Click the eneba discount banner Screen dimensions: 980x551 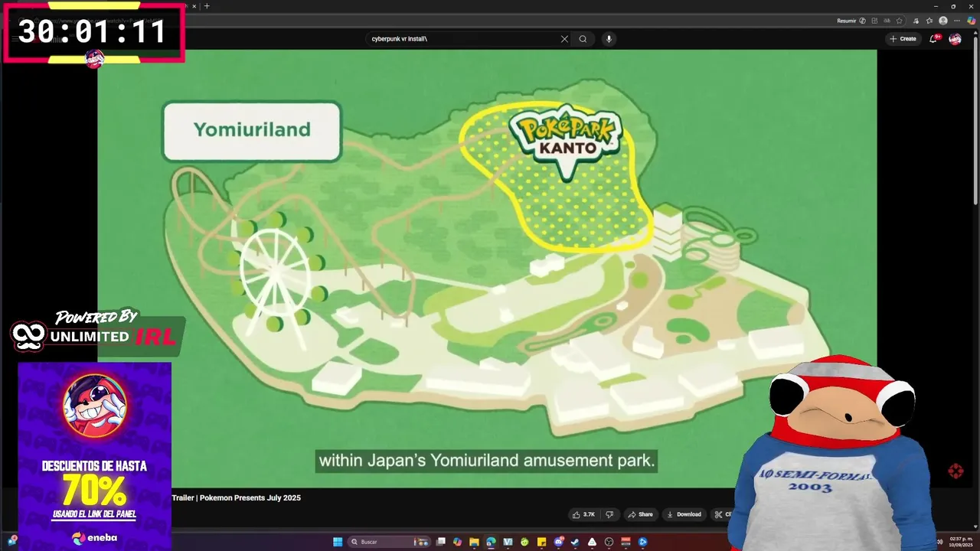95,456
